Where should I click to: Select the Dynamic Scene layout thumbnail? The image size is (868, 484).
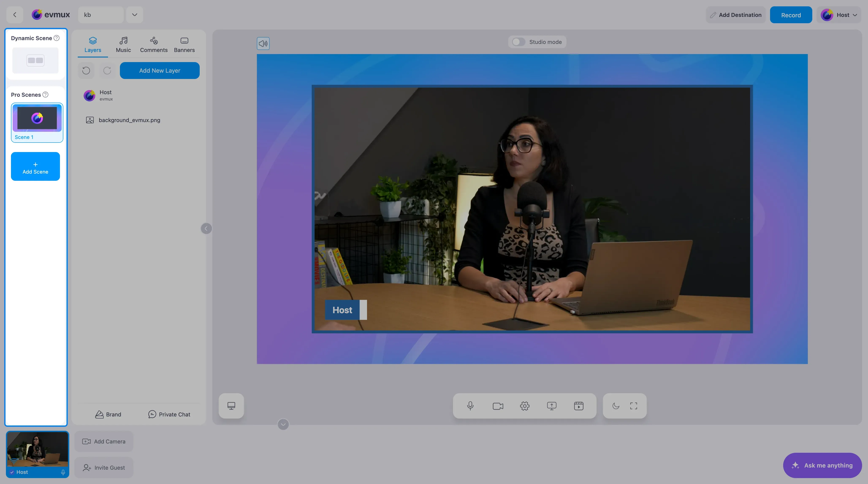click(35, 60)
